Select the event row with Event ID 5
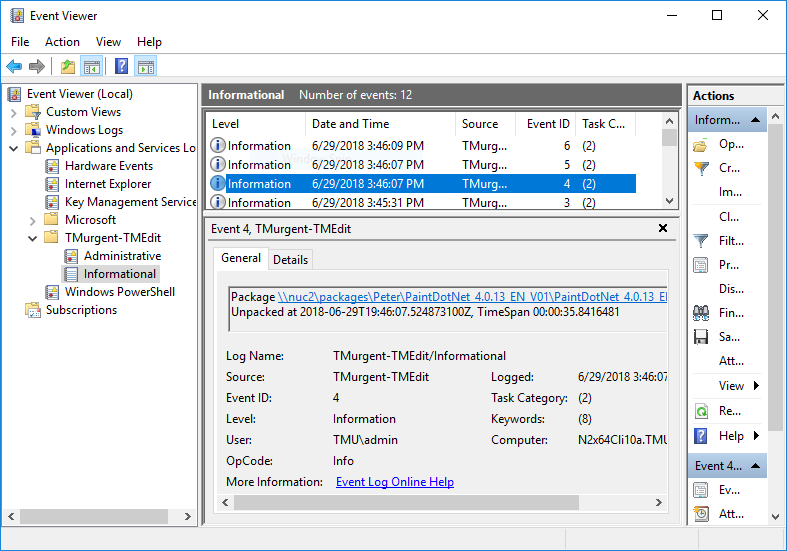Viewport: 787px width, 551px height. point(422,165)
